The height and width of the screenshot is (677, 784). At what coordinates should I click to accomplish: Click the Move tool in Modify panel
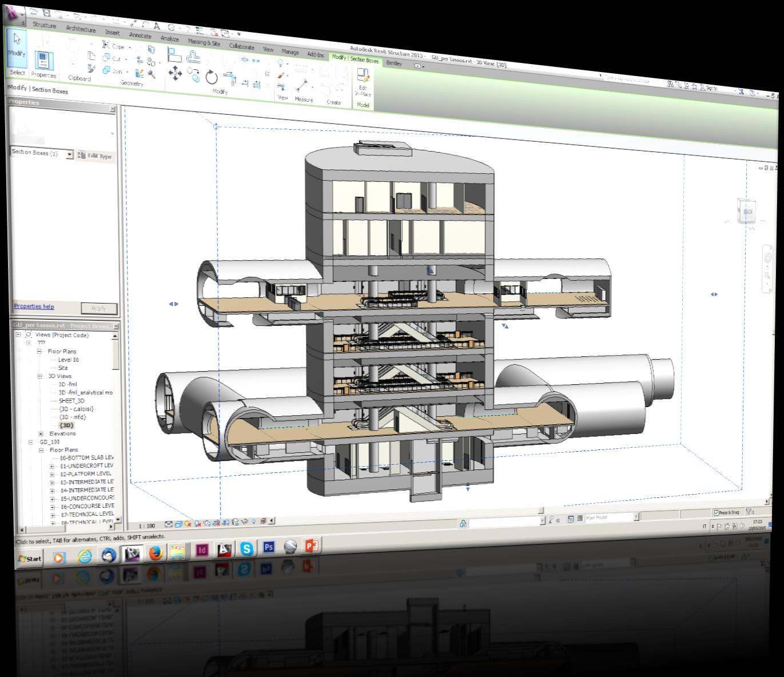(175, 73)
